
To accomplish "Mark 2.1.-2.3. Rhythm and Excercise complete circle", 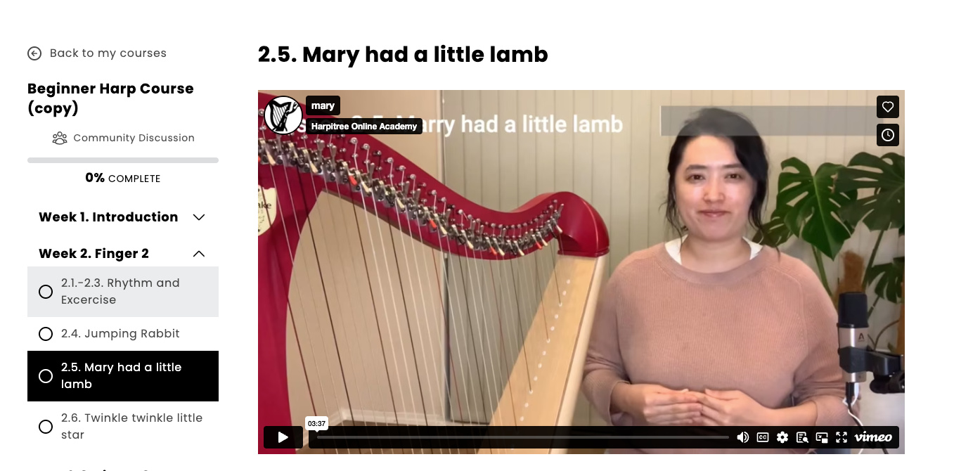I will click(46, 292).
